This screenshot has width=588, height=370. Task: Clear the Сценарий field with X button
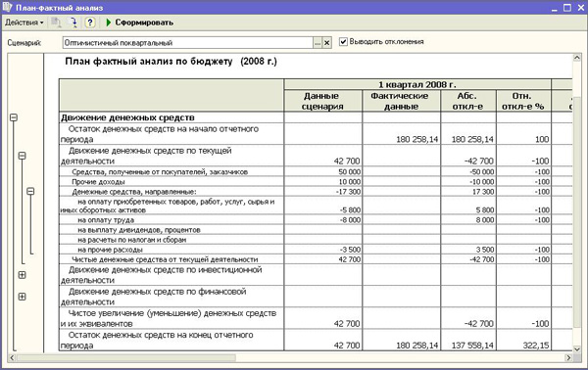(327, 43)
